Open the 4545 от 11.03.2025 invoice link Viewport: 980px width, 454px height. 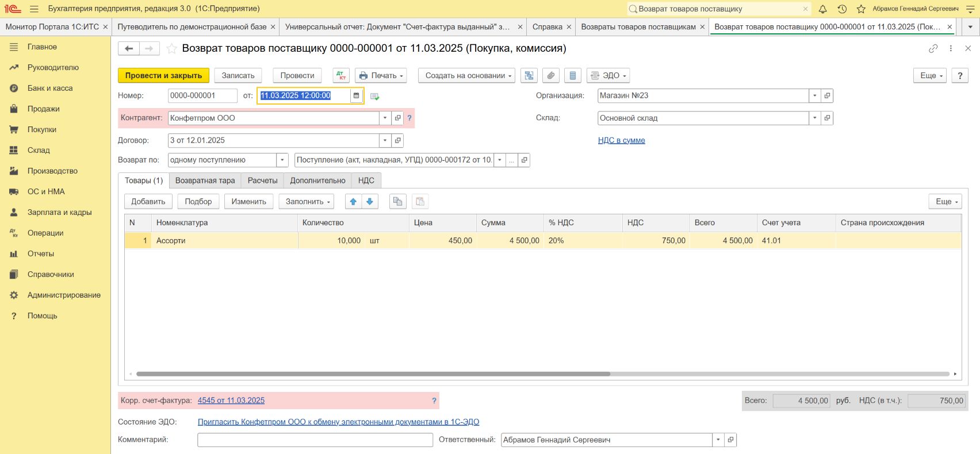coord(231,401)
